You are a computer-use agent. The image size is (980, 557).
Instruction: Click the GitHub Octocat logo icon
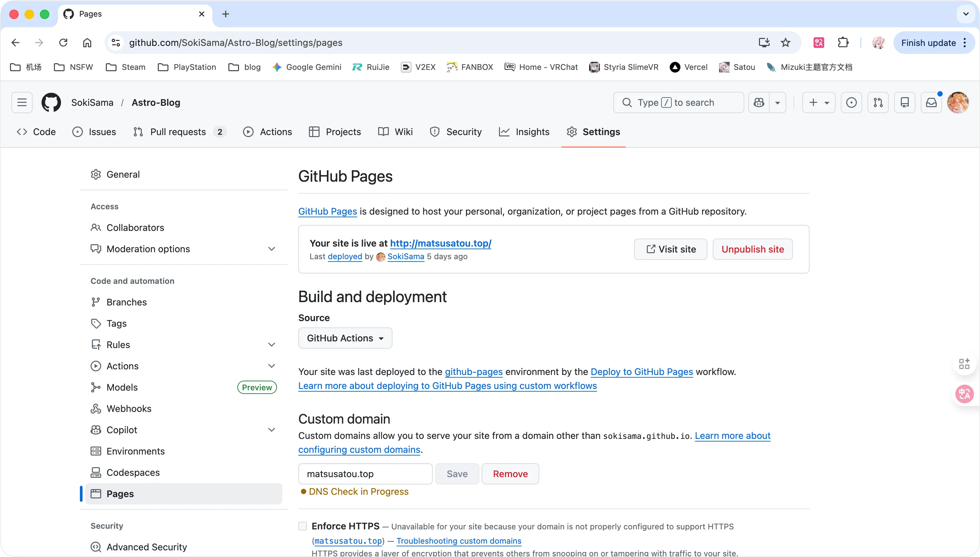point(51,102)
